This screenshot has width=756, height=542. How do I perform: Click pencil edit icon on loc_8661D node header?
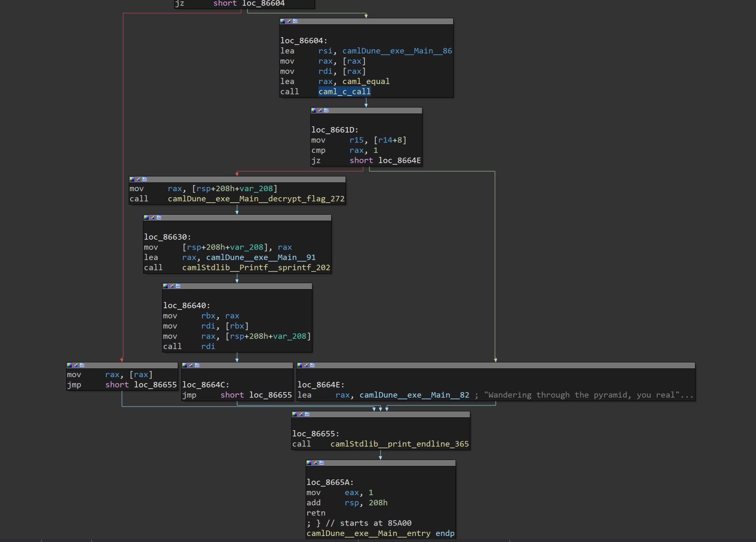[x=320, y=110]
